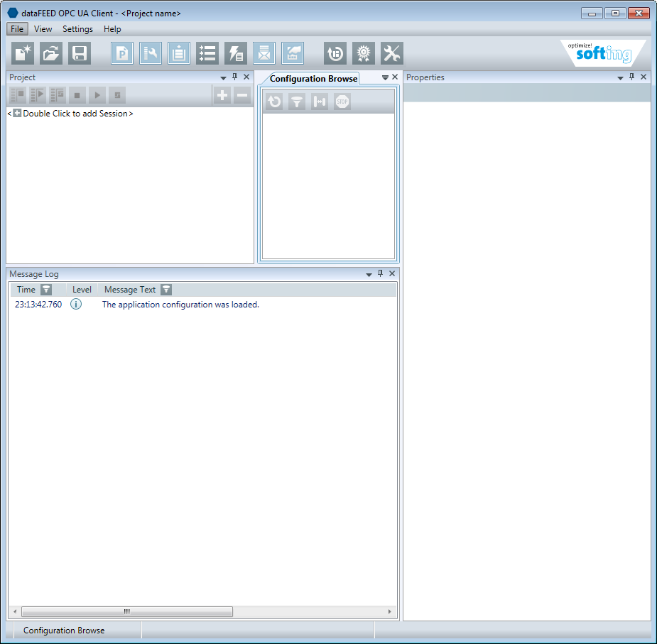
Task: Filter the Message Text column
Action: coord(166,290)
